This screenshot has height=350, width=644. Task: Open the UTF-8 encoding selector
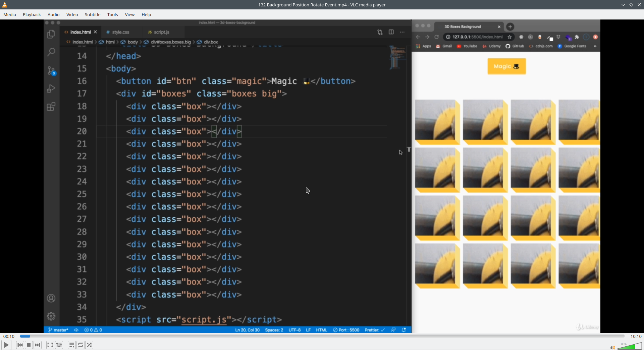pyautogui.click(x=294, y=330)
